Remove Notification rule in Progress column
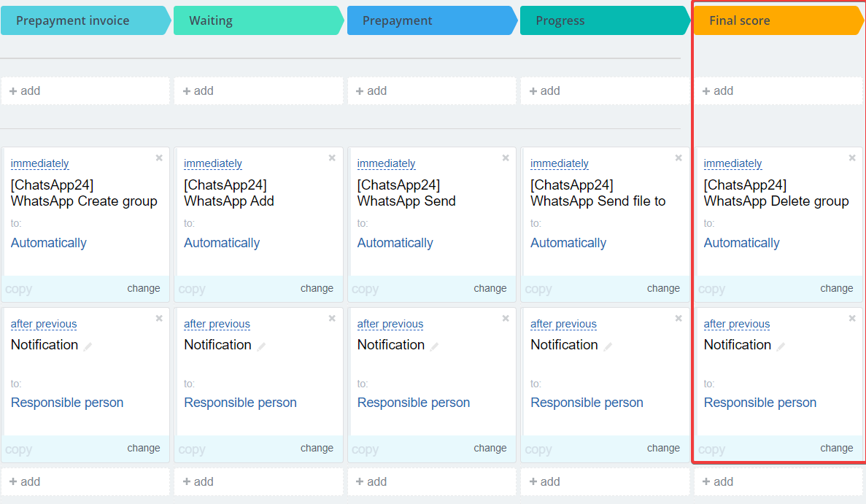The width and height of the screenshot is (866, 504). 679,318
